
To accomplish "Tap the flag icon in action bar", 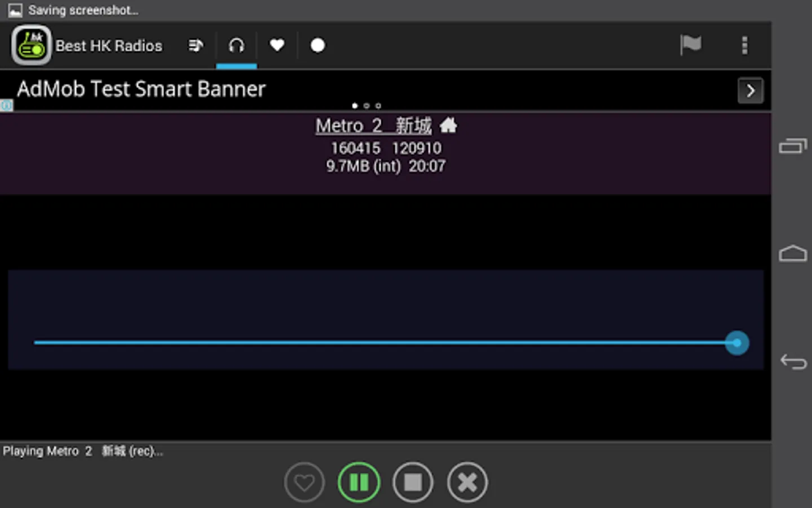I will pyautogui.click(x=690, y=45).
